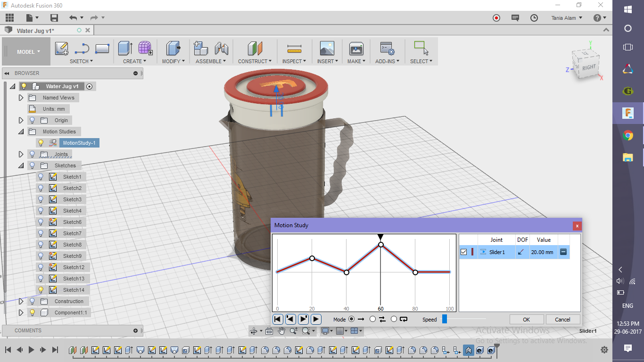
Task: Select the Extrude tool in CREATE
Action: pyautogui.click(x=125, y=48)
